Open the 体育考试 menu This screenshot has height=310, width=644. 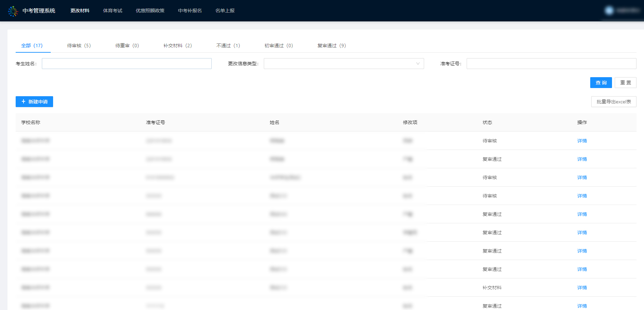point(112,11)
